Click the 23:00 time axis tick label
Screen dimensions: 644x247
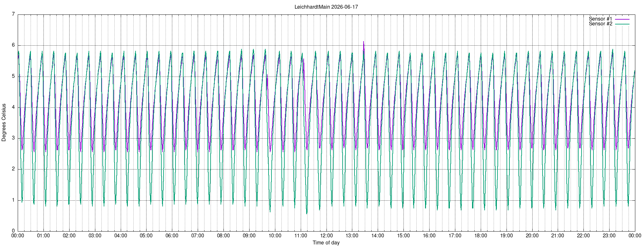point(609,235)
